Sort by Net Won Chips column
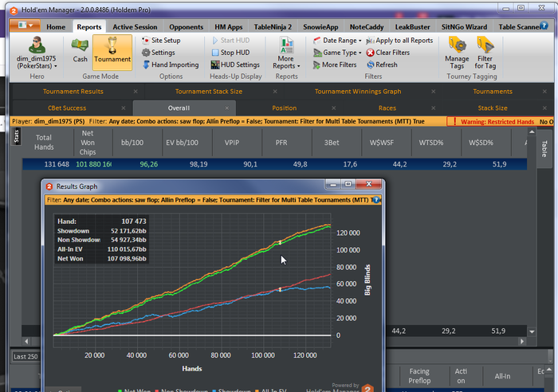558x392 pixels. [x=88, y=143]
